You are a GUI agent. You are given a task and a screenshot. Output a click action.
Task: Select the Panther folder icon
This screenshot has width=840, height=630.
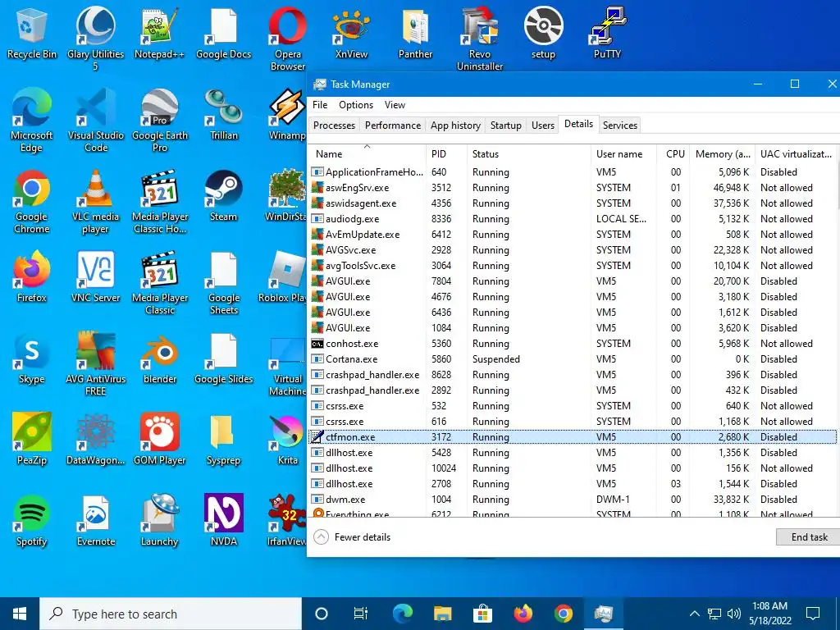pyautogui.click(x=415, y=33)
